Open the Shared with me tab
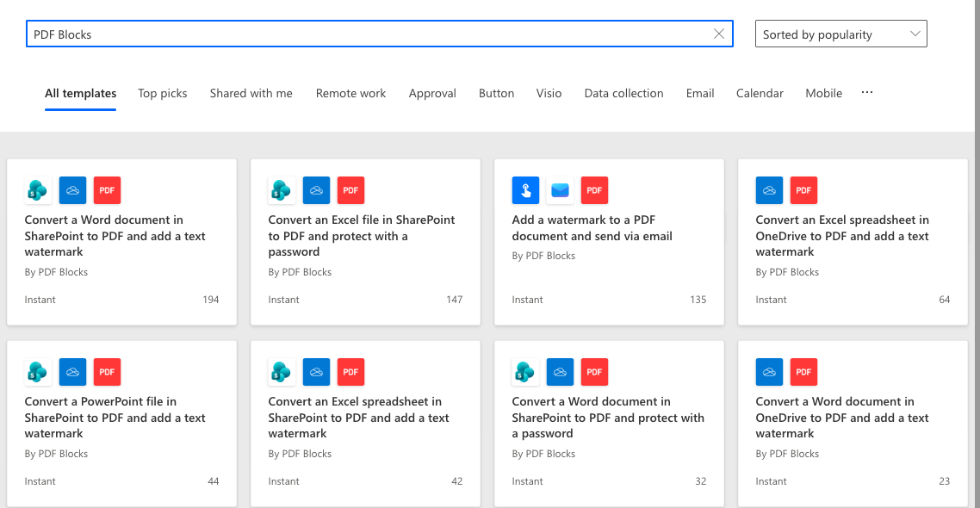Screen dimensions: 980x508 (251, 93)
